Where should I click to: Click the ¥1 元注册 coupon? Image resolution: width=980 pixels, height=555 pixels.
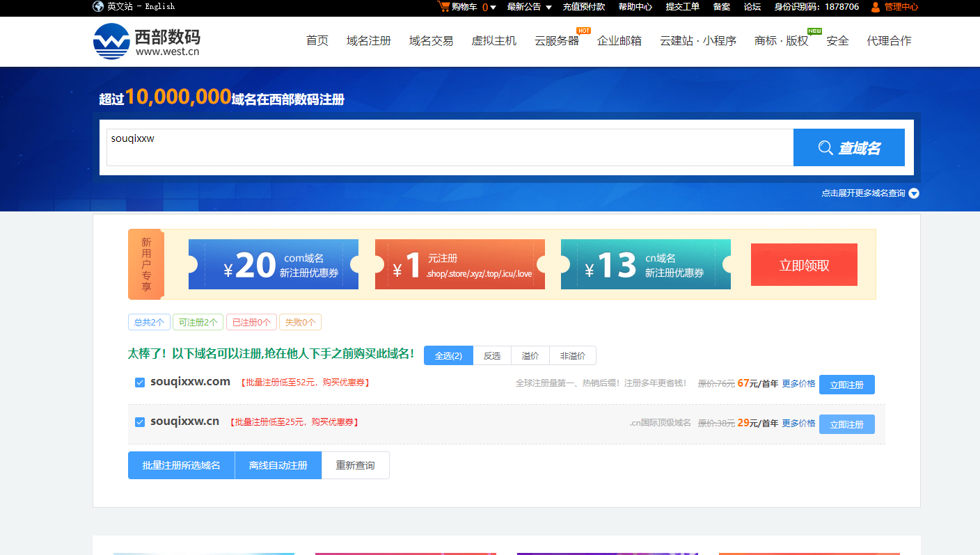click(x=460, y=264)
